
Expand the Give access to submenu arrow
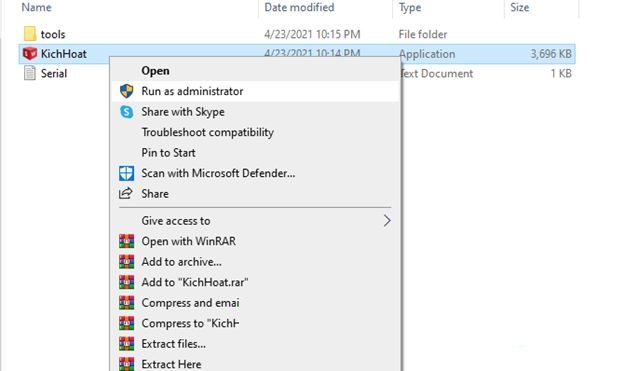(x=387, y=221)
